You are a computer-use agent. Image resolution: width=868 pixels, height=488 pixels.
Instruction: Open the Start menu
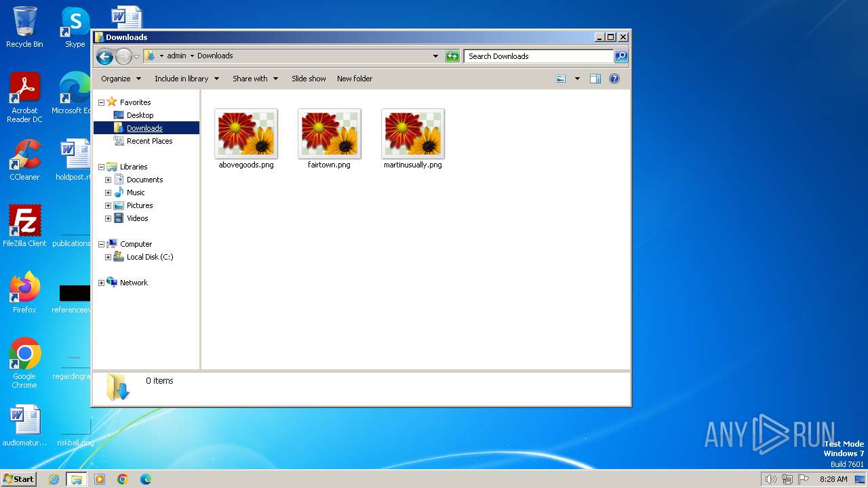tap(18, 479)
